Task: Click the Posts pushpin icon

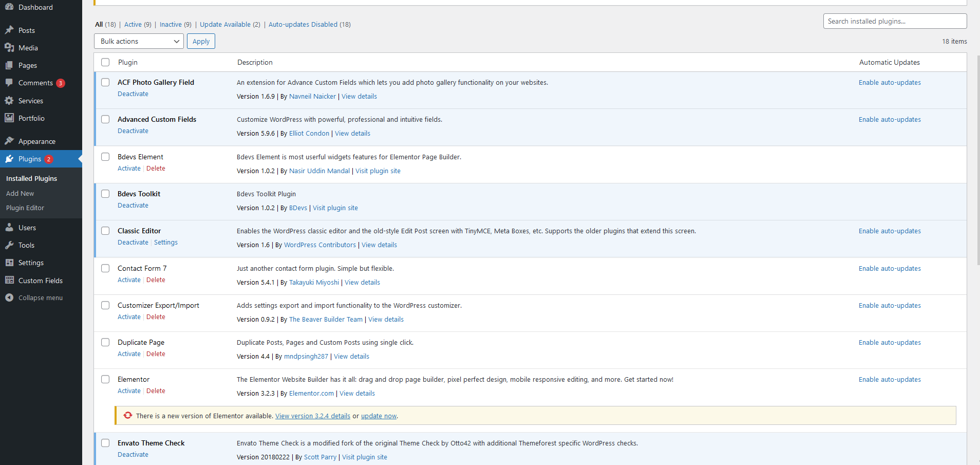Action: pos(9,30)
